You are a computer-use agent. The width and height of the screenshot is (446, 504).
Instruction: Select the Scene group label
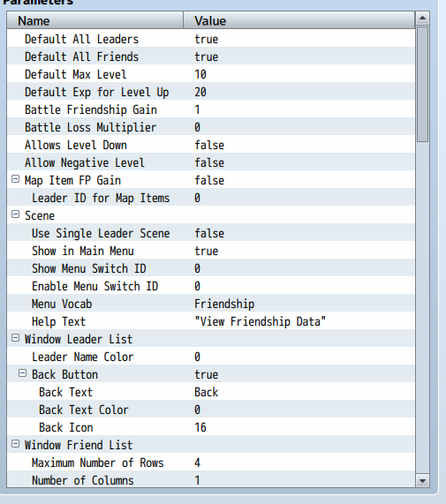coord(40,215)
